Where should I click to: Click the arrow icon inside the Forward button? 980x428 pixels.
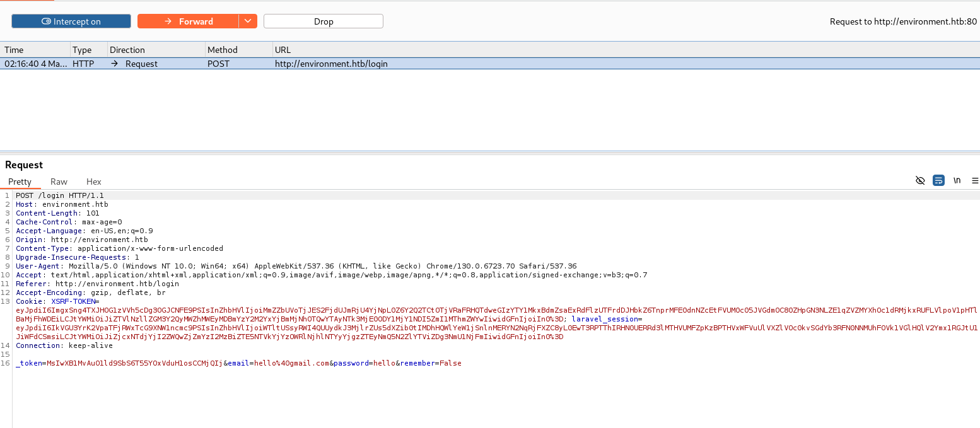(168, 21)
